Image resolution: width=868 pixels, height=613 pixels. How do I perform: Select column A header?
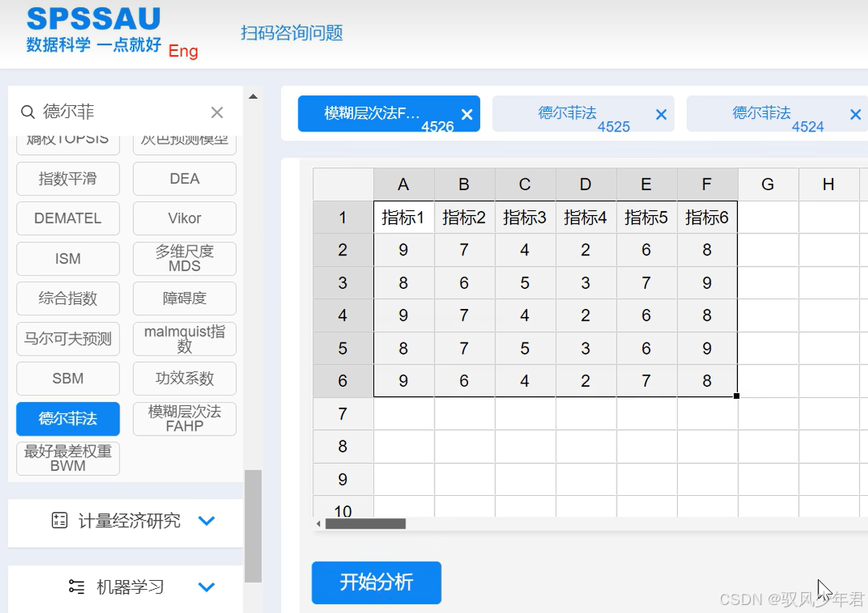404,185
